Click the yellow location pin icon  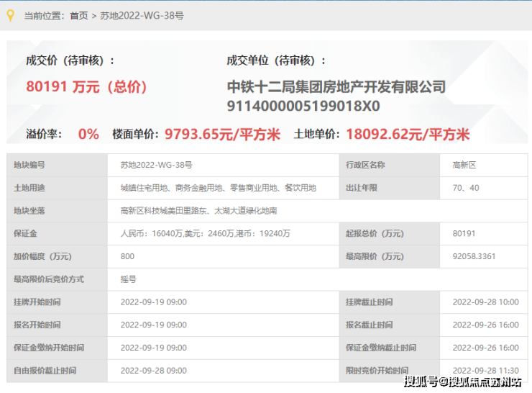point(9,14)
